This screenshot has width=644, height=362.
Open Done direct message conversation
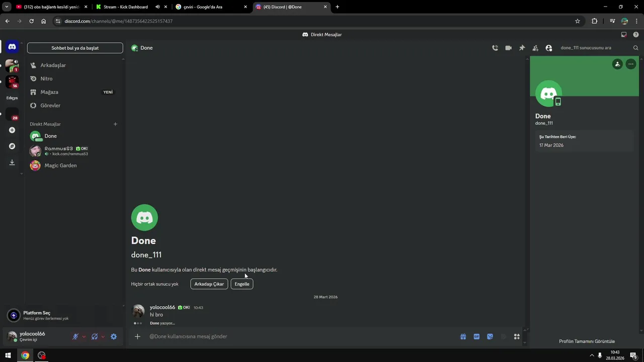tap(74, 136)
